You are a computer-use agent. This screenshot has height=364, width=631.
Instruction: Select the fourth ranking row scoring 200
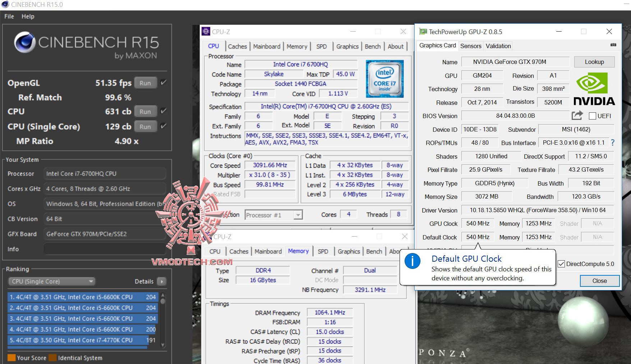pyautogui.click(x=82, y=330)
